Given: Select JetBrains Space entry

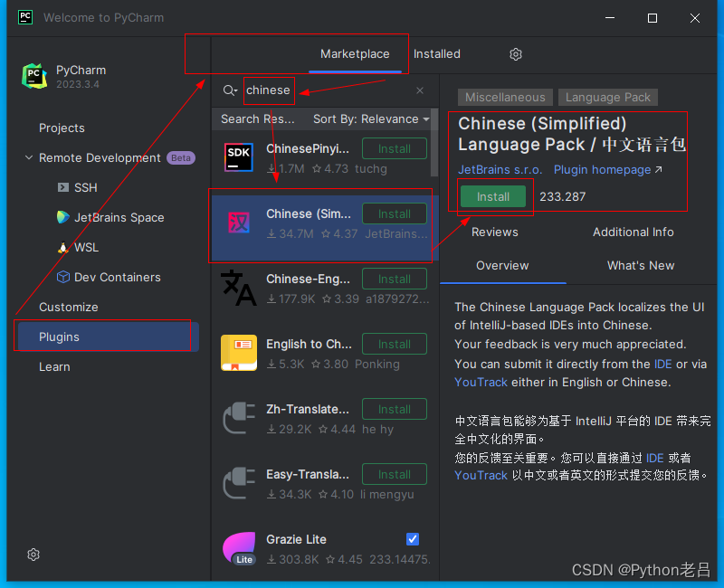Looking at the screenshot, I should click(x=119, y=217).
